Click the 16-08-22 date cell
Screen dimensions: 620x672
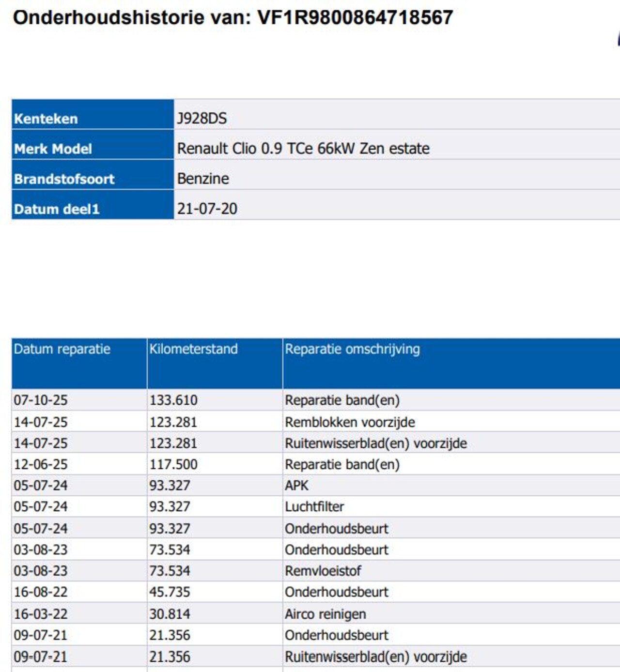tap(41, 592)
